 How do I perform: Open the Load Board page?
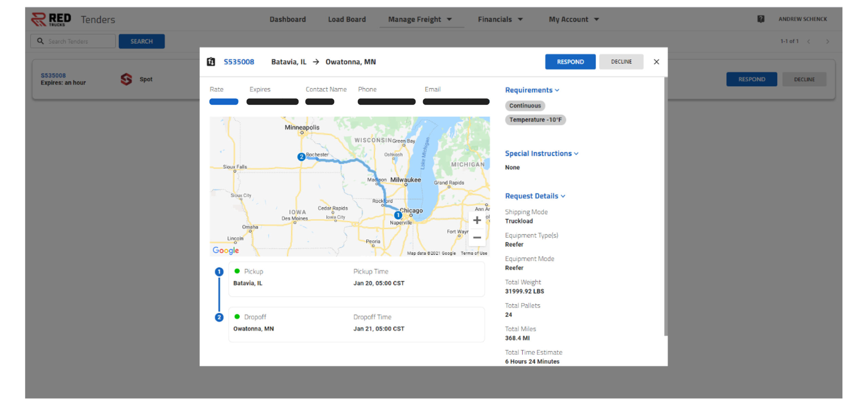[346, 19]
